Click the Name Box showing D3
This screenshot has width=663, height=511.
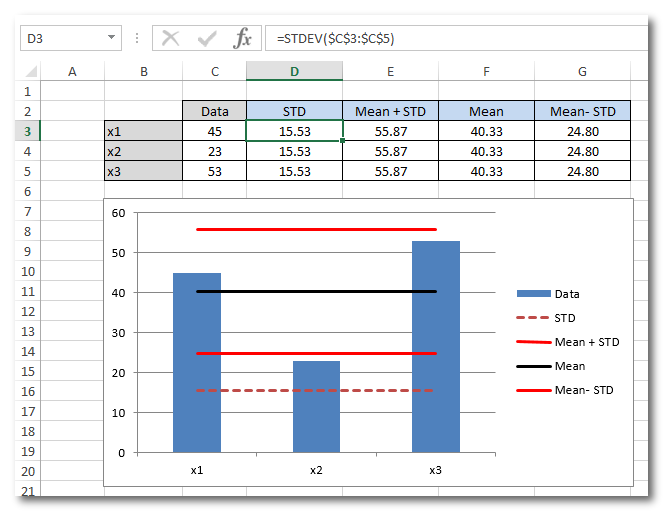point(60,39)
